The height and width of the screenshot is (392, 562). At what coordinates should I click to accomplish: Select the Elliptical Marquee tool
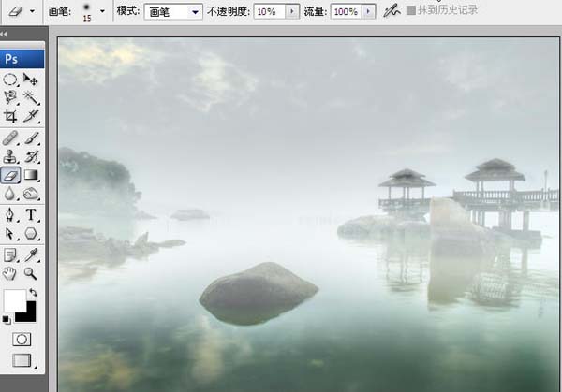click(x=10, y=80)
